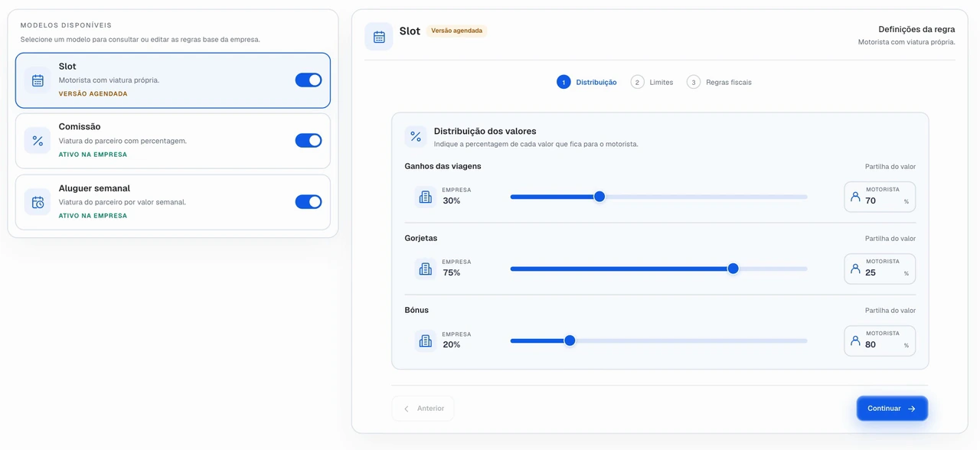The image size is (980, 450).
Task: Select the Comissão model card
Action: (173, 141)
